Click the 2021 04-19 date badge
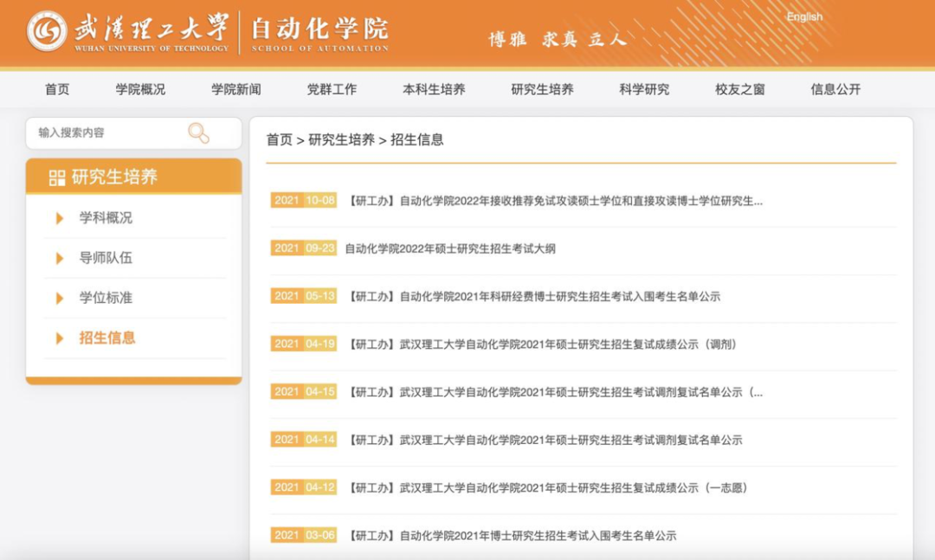Viewport: 935px width, 560px height. click(x=304, y=344)
